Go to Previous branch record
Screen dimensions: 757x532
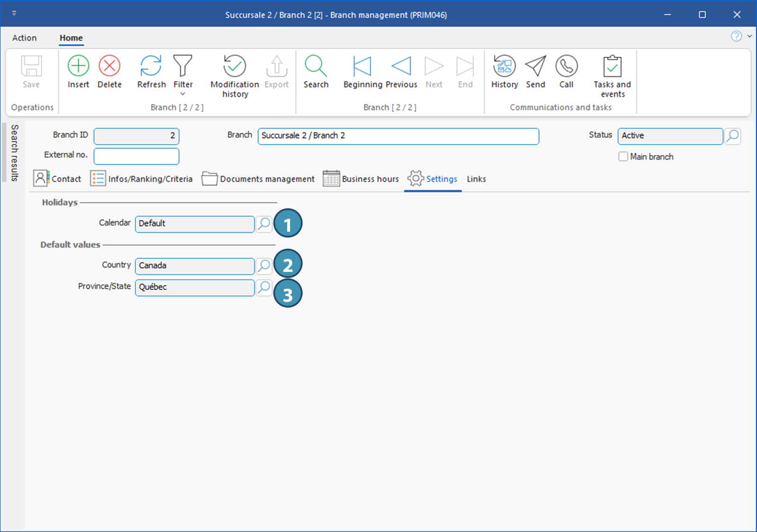click(x=401, y=66)
